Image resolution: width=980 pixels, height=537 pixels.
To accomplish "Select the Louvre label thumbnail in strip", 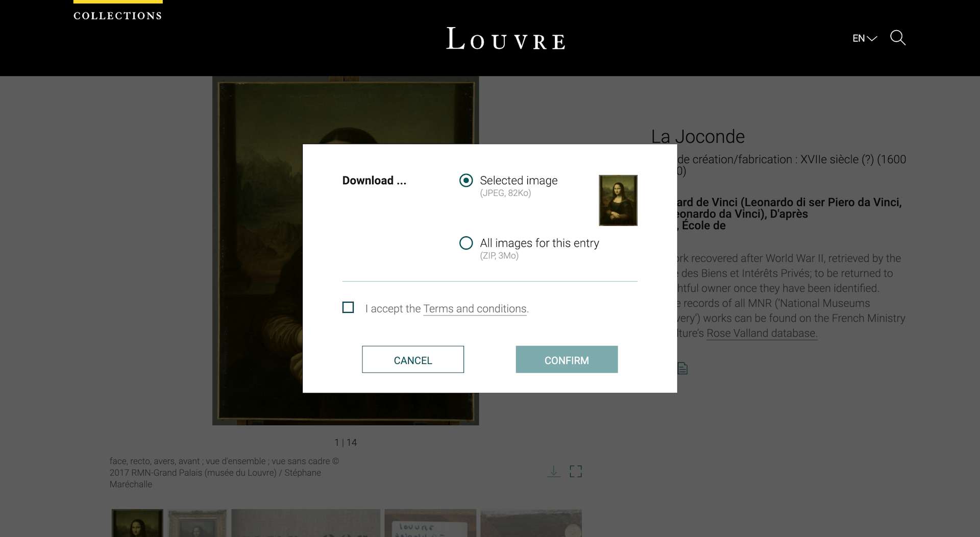I will 430,523.
